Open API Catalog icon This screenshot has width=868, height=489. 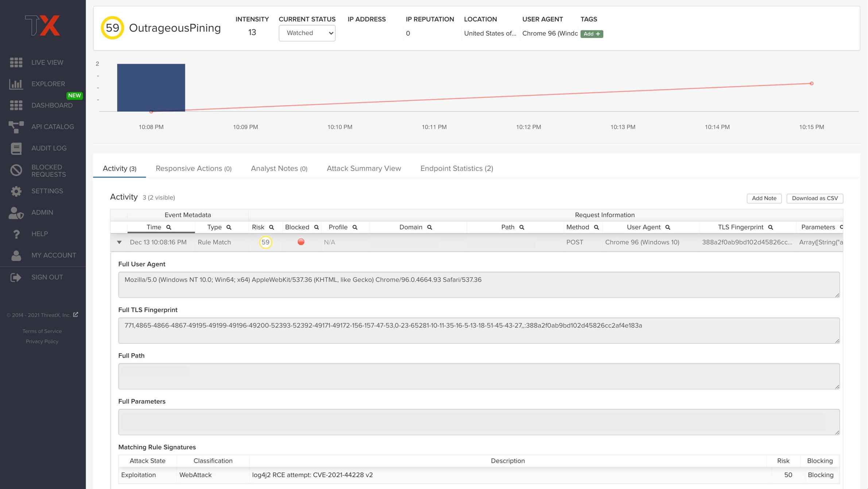point(16,127)
